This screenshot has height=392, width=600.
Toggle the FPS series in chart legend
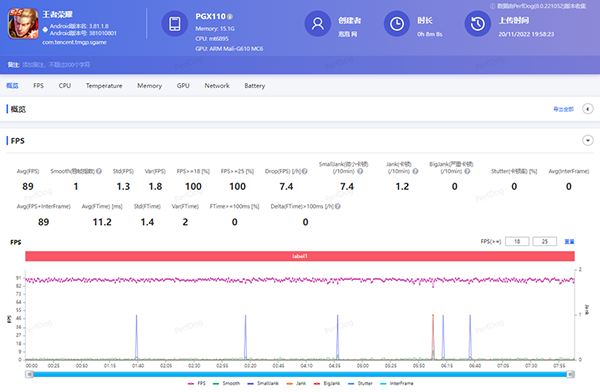pos(197,383)
